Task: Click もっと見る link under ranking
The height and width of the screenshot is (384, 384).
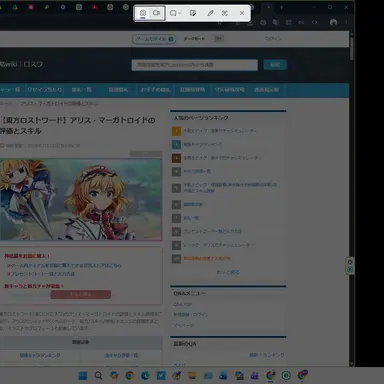Action: 228,272
